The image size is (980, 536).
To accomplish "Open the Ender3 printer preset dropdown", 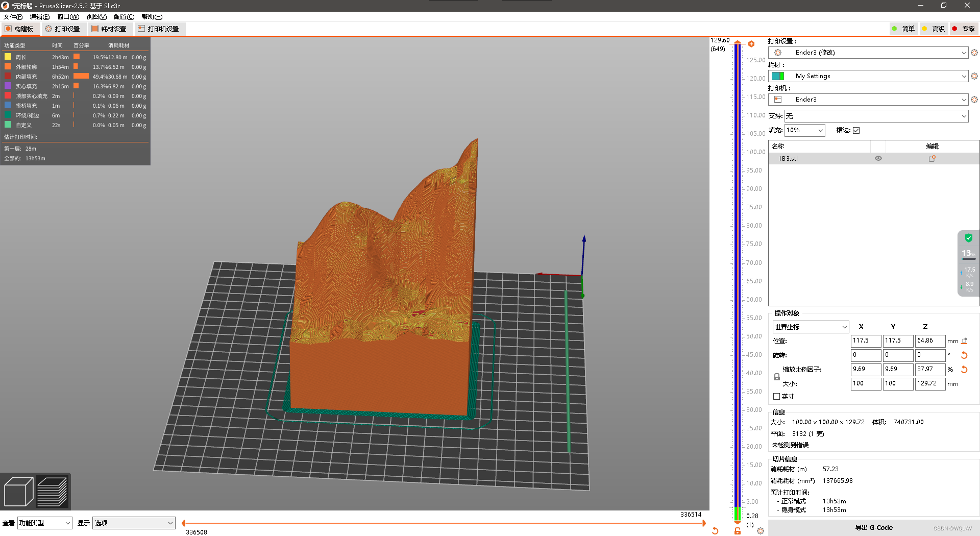I will click(868, 100).
